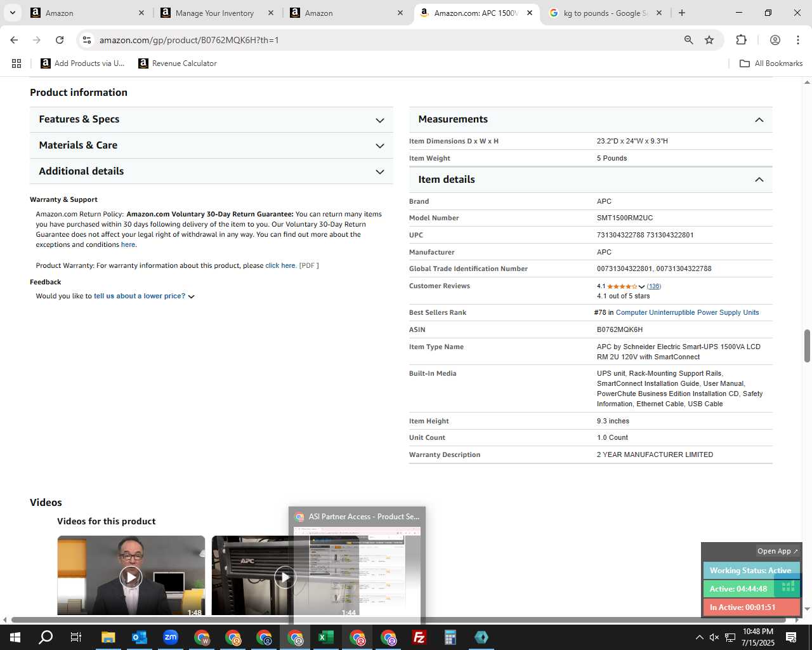
Task: Click 'tell us about a lower price?'
Action: (x=140, y=296)
